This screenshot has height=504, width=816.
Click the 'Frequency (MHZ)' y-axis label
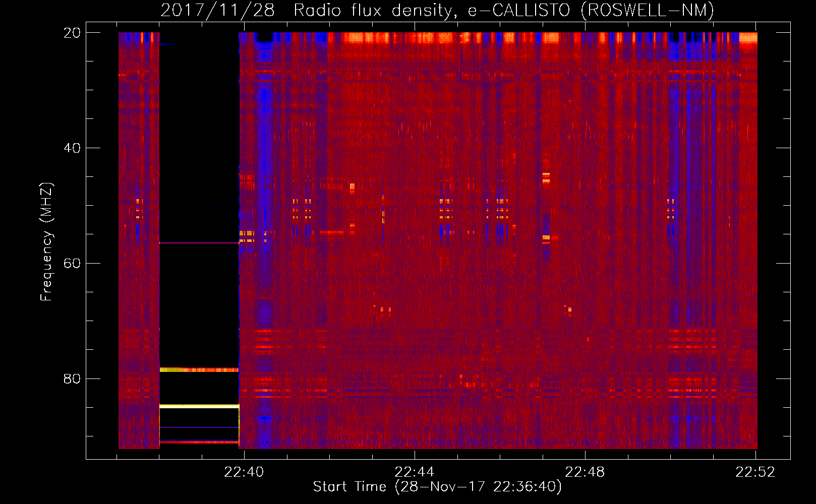click(x=46, y=242)
